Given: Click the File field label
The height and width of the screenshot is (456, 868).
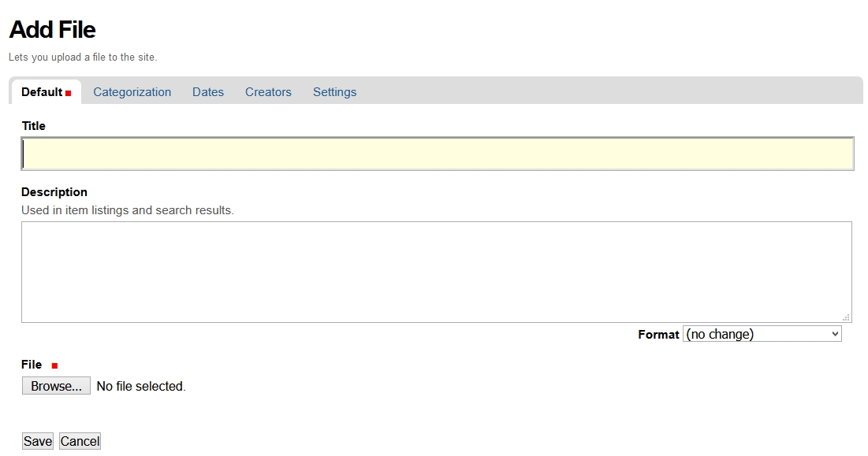Looking at the screenshot, I should coord(32,365).
